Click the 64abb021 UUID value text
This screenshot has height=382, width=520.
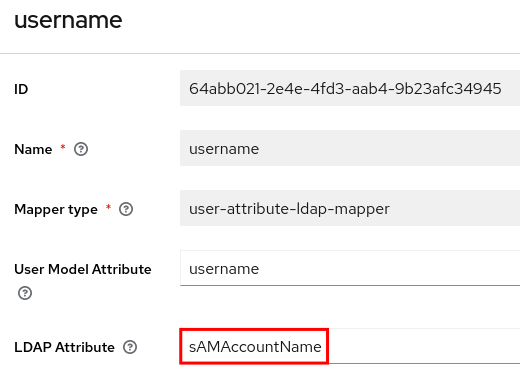coord(345,89)
